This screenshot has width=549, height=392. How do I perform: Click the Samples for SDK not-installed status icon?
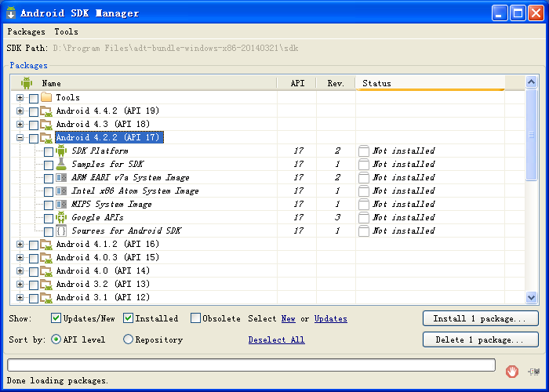point(363,164)
